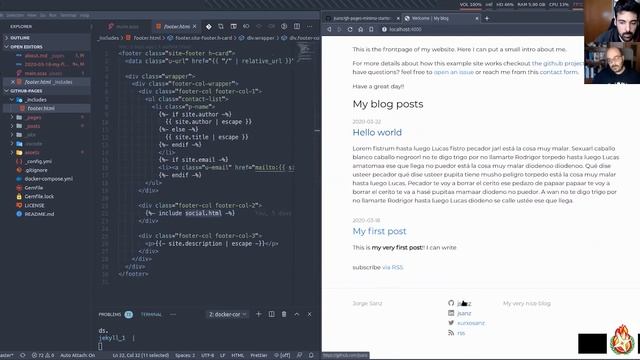
Task: Open the kurosanz Twitter footer link
Action: 471,323
